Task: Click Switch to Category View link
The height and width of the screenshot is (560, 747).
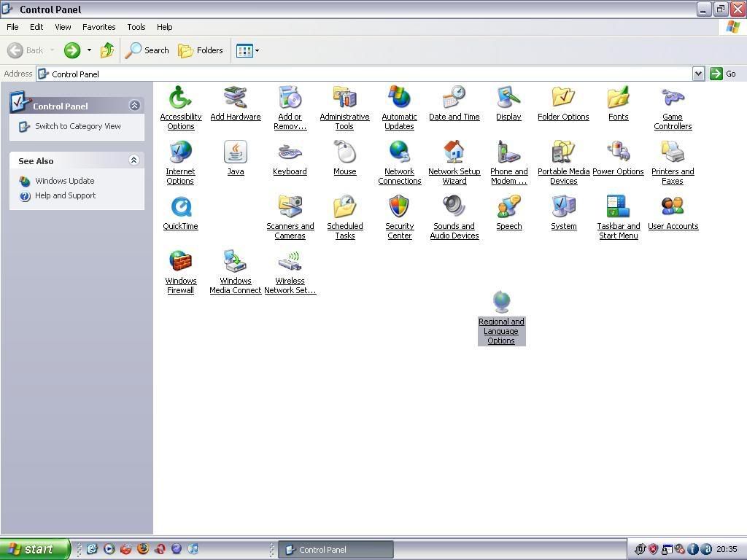Action: (77, 126)
